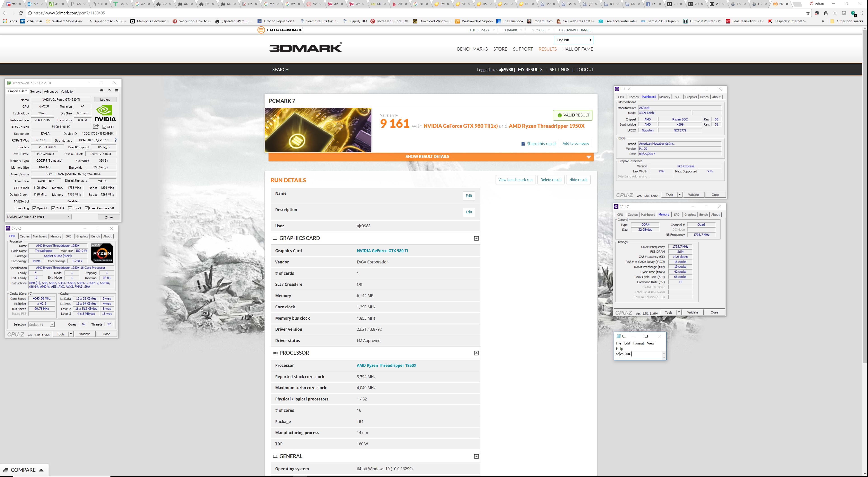
Task: Open the GPU-Z hamburger menu
Action: click(117, 90)
